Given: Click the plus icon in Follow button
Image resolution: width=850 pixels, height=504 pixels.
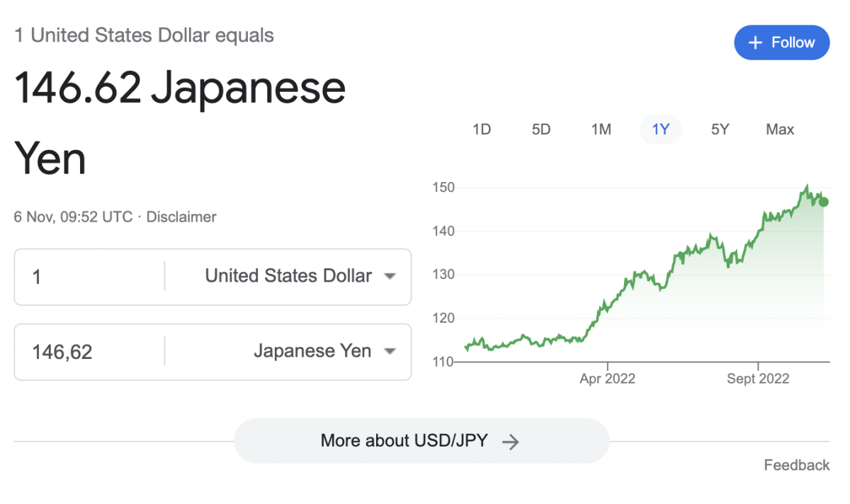Looking at the screenshot, I should pos(755,42).
